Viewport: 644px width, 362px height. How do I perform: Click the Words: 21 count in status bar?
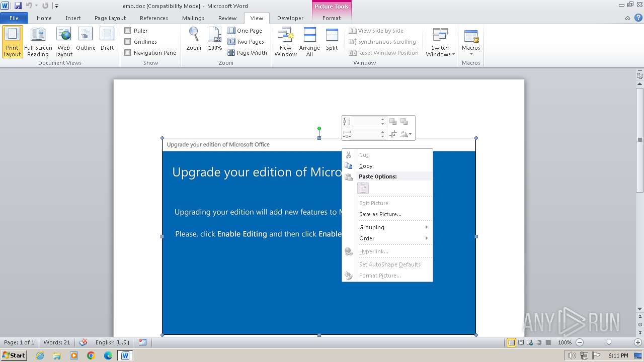(57, 342)
